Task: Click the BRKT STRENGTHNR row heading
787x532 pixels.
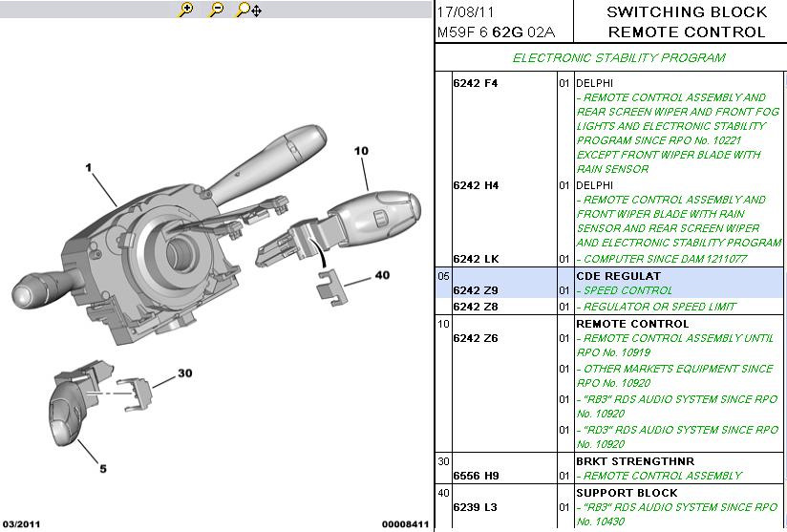Action: pos(635,461)
